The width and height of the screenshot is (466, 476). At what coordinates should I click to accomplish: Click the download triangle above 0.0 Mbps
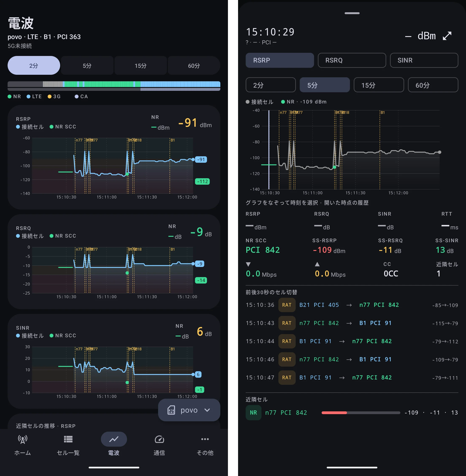(x=248, y=264)
